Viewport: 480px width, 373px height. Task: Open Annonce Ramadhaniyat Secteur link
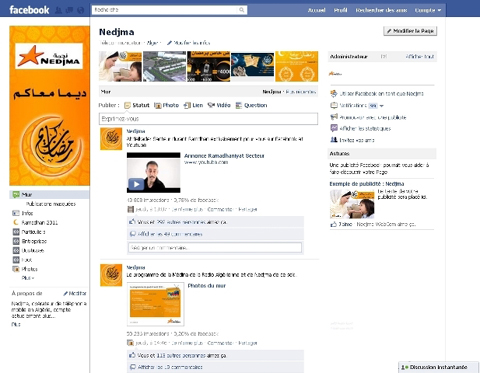tap(224, 156)
